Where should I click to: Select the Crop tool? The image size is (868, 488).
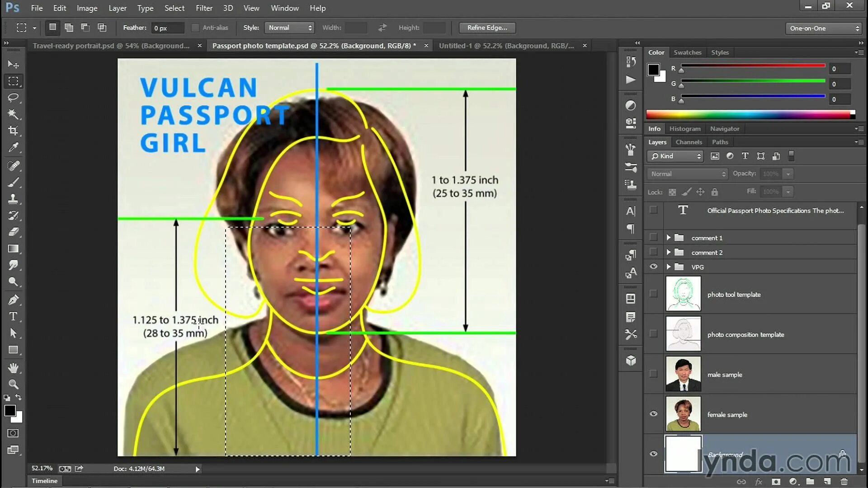point(13,131)
